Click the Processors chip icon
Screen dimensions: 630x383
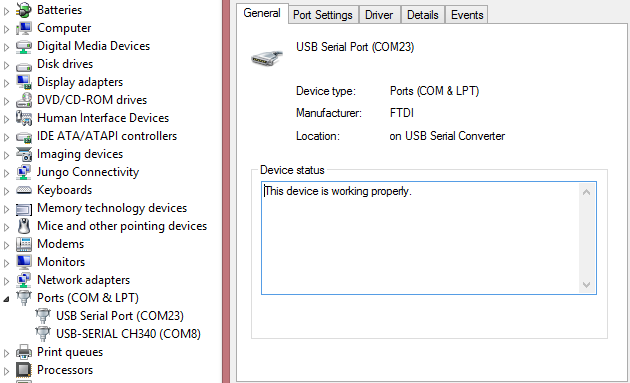(x=24, y=370)
